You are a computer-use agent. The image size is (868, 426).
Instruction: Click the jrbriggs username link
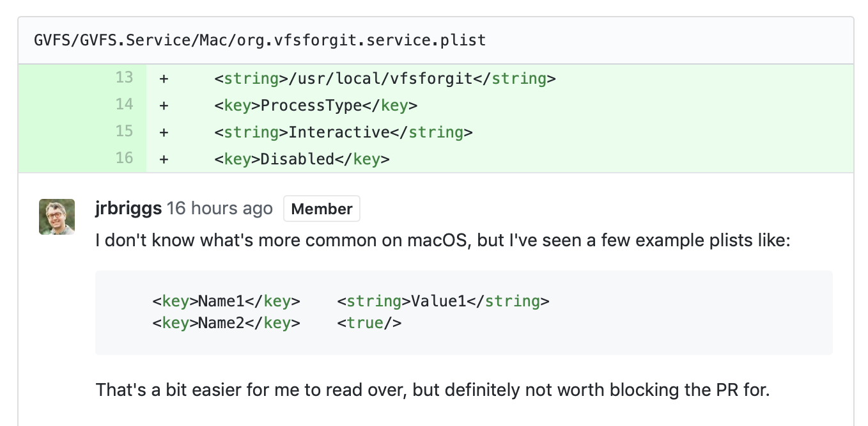[x=127, y=208]
